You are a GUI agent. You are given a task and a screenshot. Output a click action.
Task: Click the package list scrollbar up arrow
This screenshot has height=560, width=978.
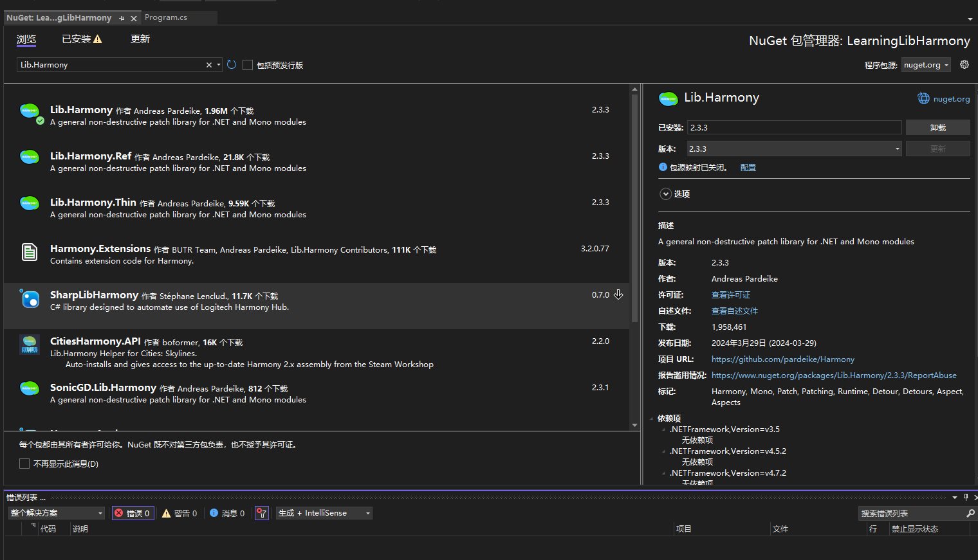pos(634,89)
